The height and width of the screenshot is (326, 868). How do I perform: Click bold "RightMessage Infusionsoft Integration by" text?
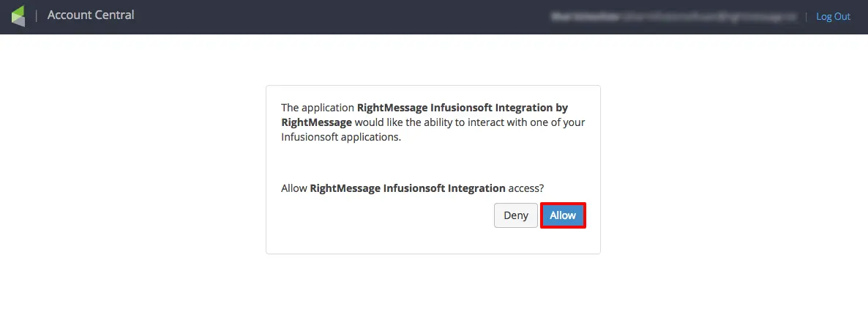point(462,107)
